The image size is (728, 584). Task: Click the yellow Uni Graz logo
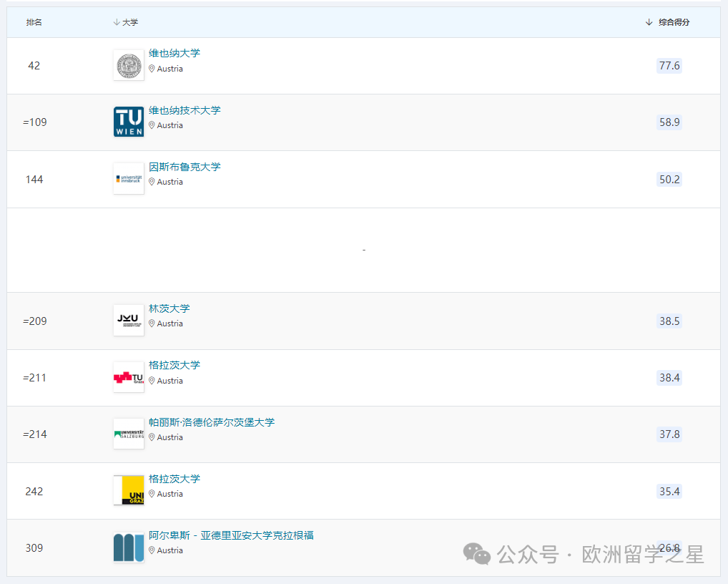click(129, 491)
